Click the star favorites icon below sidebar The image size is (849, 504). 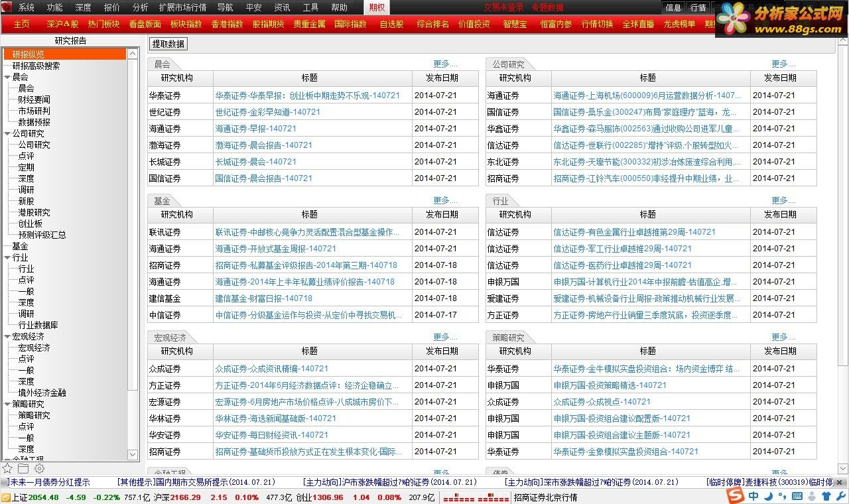pos(7,468)
